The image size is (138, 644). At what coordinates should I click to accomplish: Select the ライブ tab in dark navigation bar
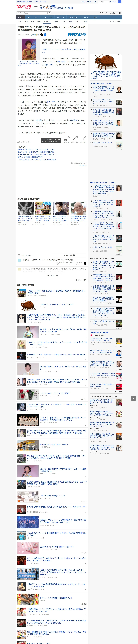coord(37,17)
